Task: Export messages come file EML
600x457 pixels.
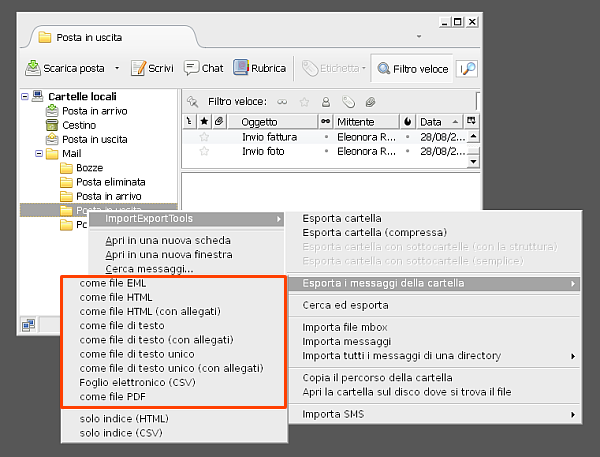Action: 113,283
